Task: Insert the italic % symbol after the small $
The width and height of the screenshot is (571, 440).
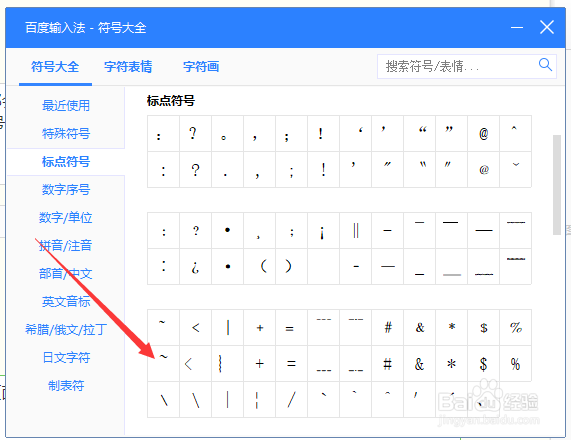Action: pos(516,328)
